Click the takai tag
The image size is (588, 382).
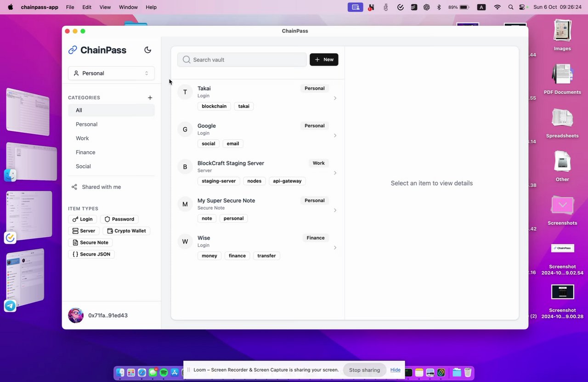[x=244, y=106]
